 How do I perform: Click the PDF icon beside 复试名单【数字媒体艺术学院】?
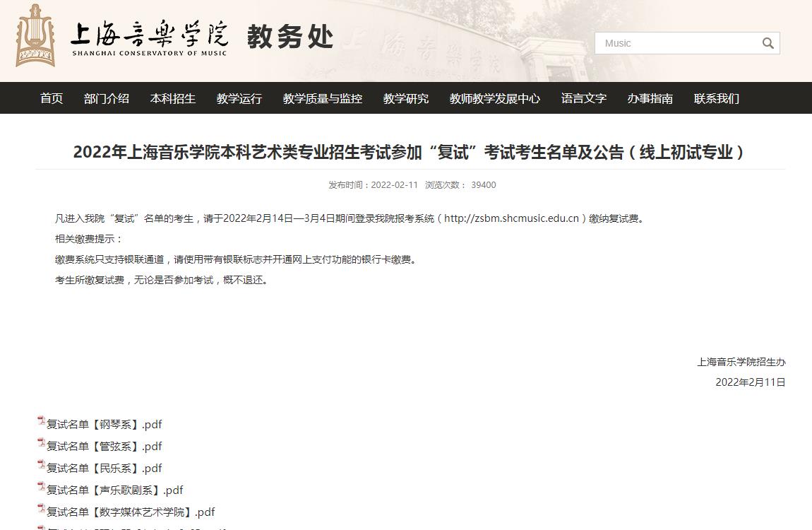click(x=42, y=509)
